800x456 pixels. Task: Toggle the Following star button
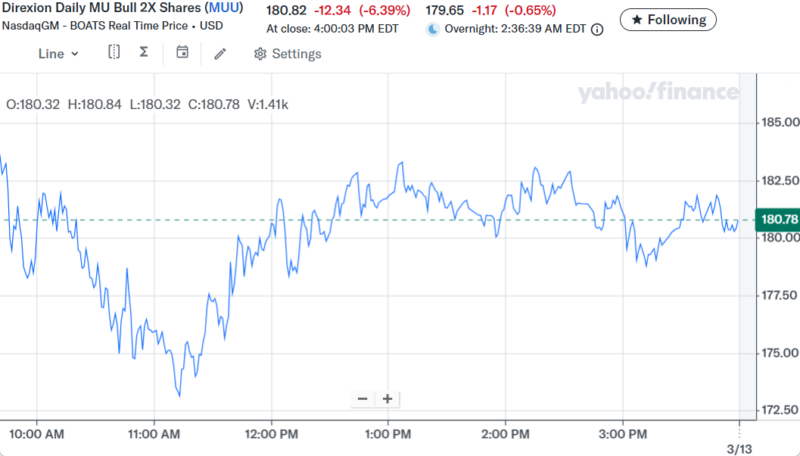coord(667,19)
